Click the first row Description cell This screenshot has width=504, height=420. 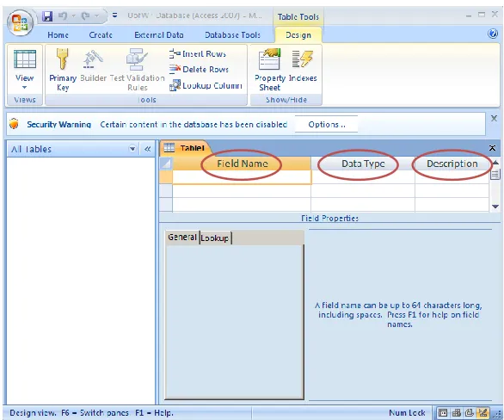pos(452,177)
